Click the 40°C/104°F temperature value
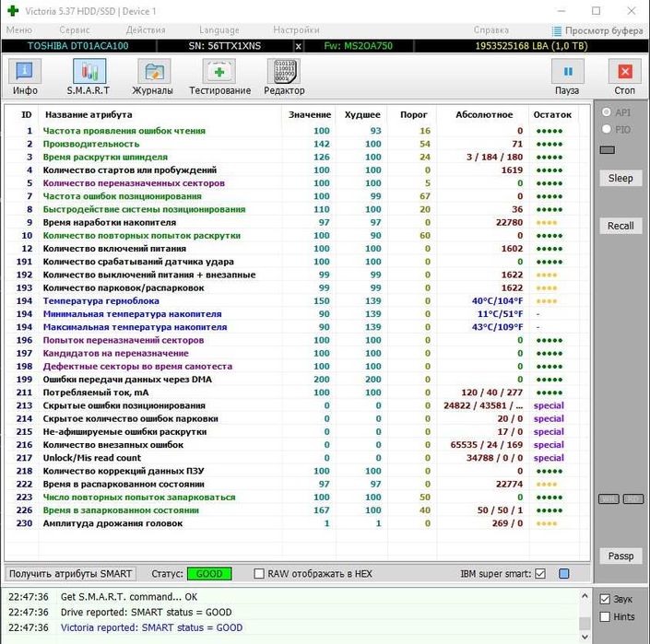The image size is (650, 644). [x=497, y=301]
